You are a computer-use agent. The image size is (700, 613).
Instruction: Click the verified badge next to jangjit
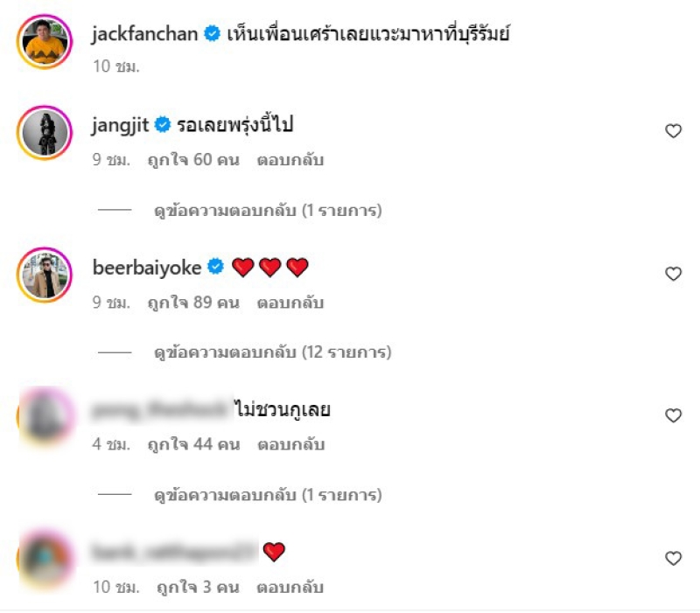pyautogui.click(x=163, y=124)
